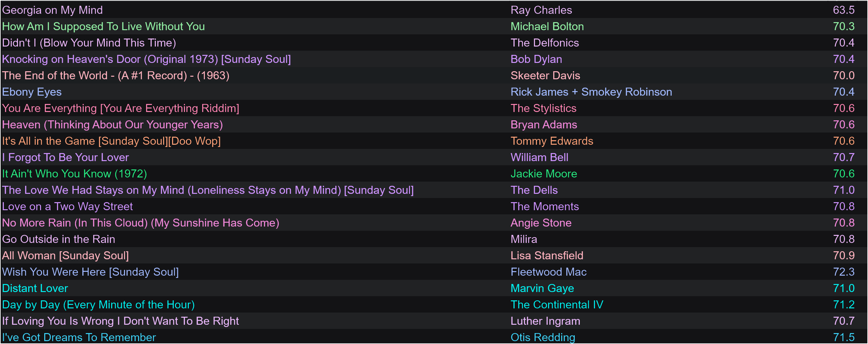Click The Stylistics artist entry

[x=543, y=108]
